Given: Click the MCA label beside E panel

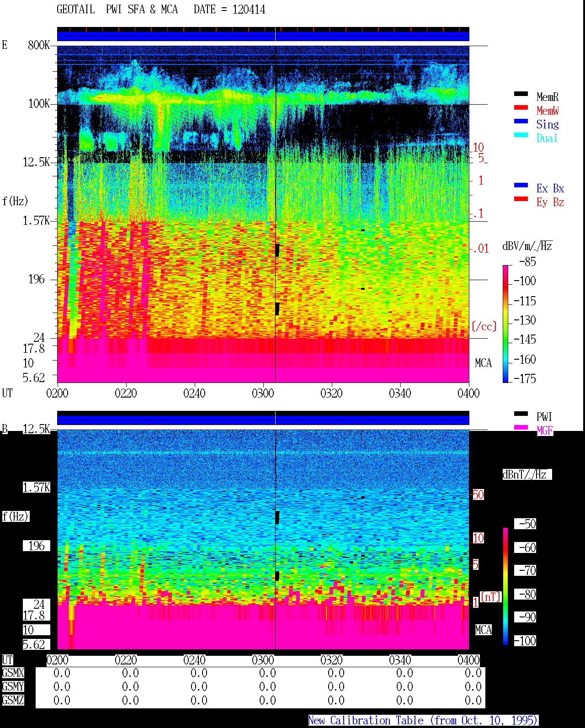Looking at the screenshot, I should [483, 363].
